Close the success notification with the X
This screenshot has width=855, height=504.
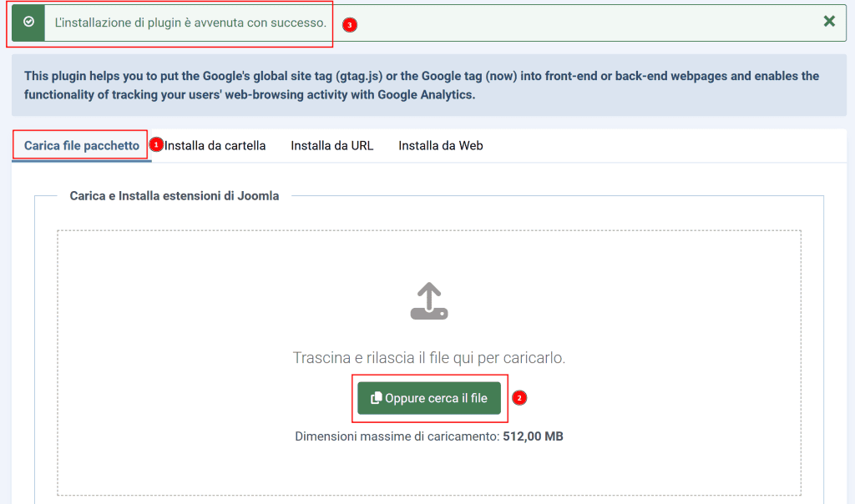coord(829,21)
